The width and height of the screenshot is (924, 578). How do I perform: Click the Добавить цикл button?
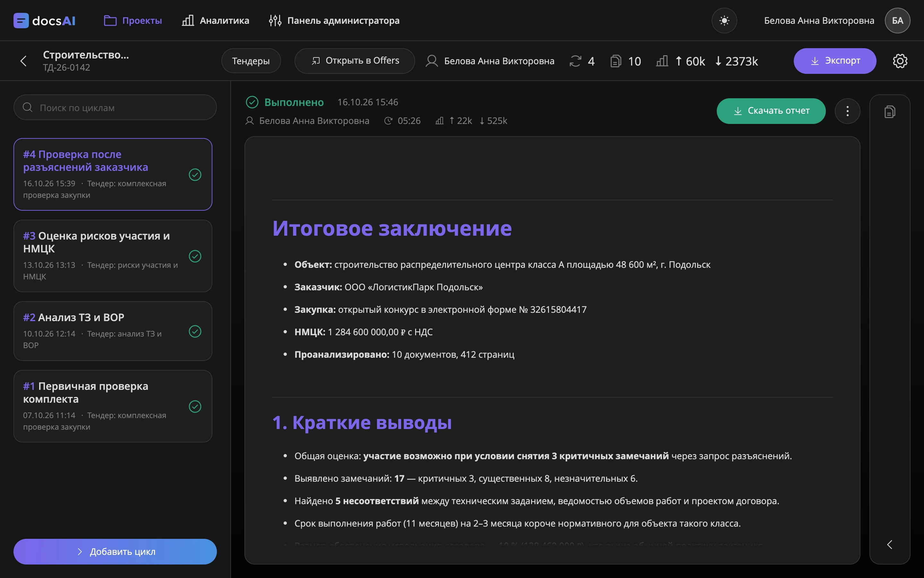pyautogui.click(x=115, y=551)
